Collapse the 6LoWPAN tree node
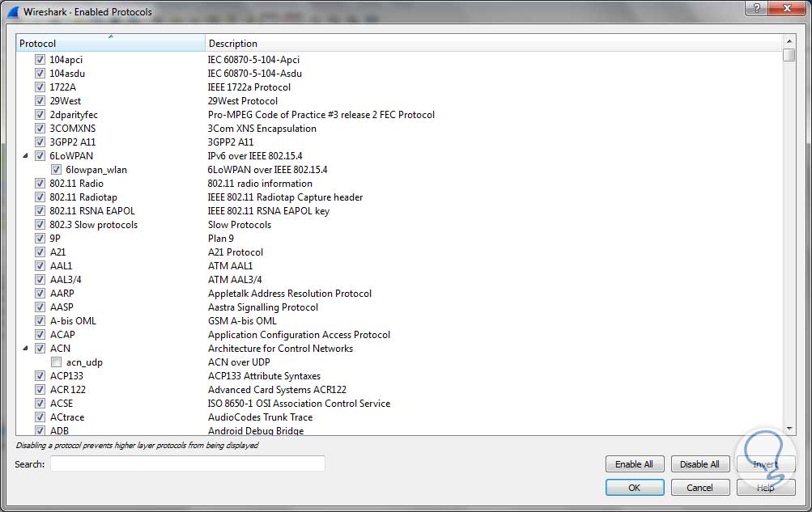This screenshot has width=812, height=512. tap(25, 155)
